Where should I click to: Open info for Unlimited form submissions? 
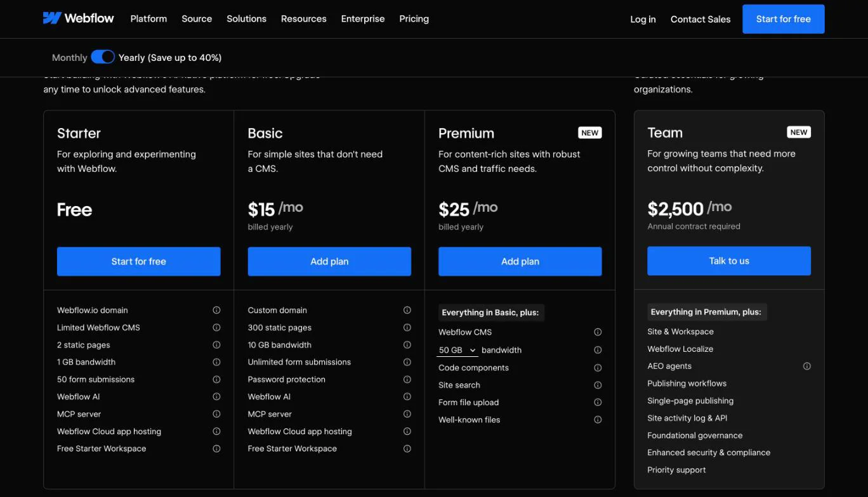click(407, 362)
